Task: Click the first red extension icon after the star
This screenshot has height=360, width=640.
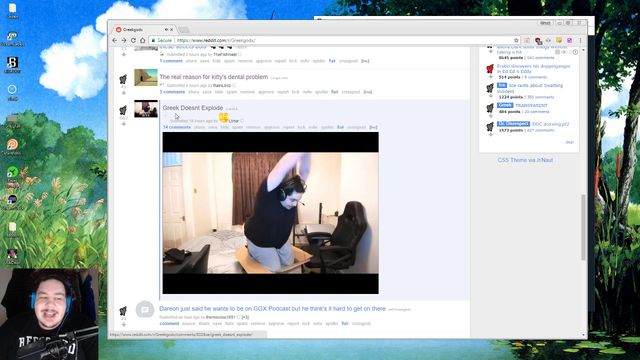Action: tap(527, 40)
